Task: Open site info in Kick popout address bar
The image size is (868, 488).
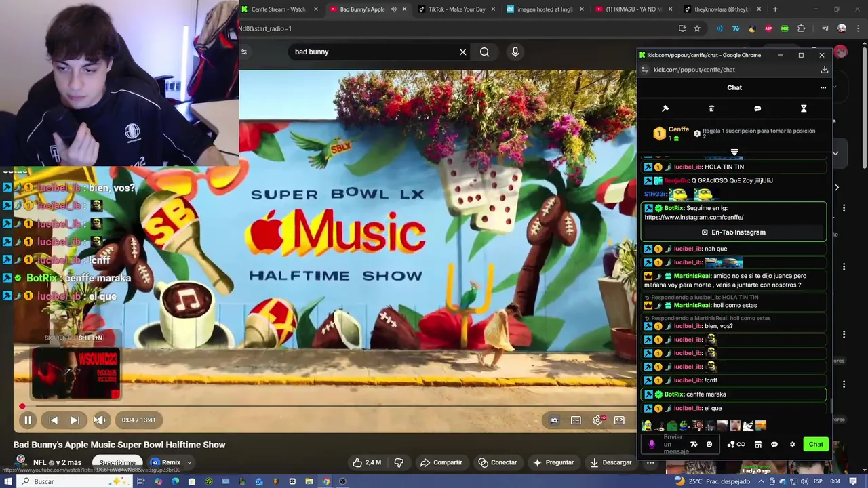Action: pyautogui.click(x=645, y=70)
